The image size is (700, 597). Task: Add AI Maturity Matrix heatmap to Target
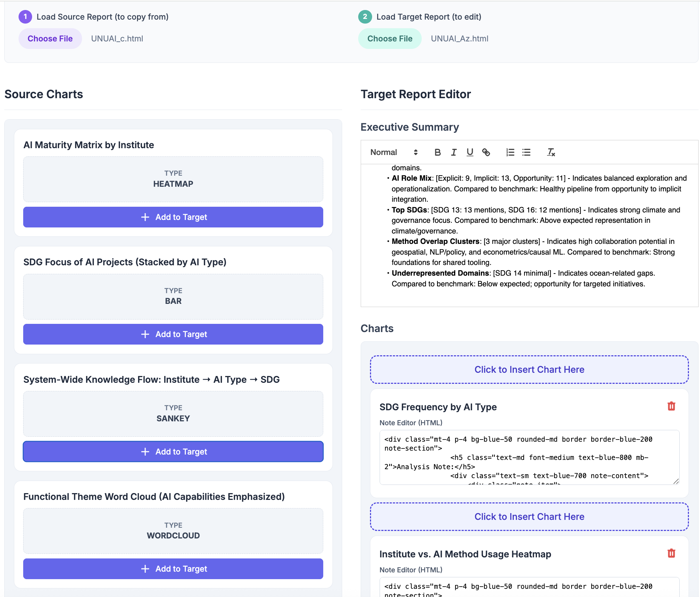tap(173, 217)
